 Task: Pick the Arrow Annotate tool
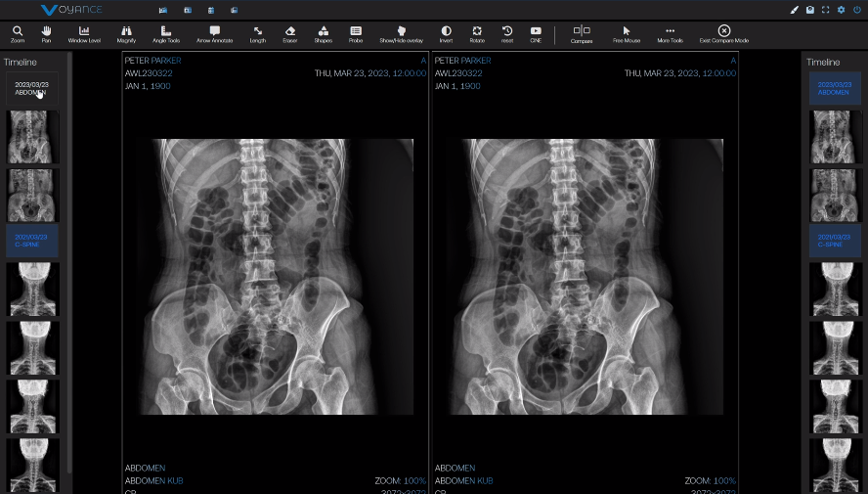click(214, 34)
